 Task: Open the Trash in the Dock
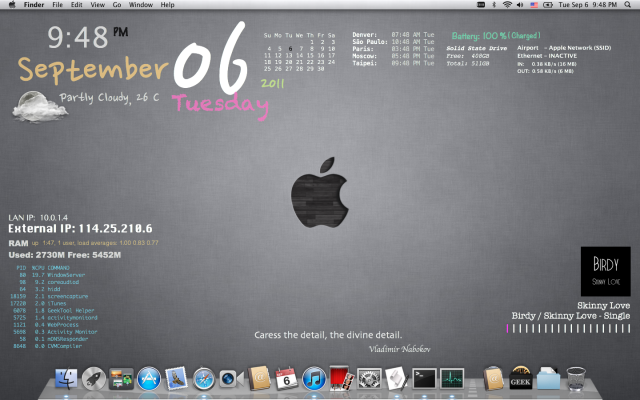point(576,379)
